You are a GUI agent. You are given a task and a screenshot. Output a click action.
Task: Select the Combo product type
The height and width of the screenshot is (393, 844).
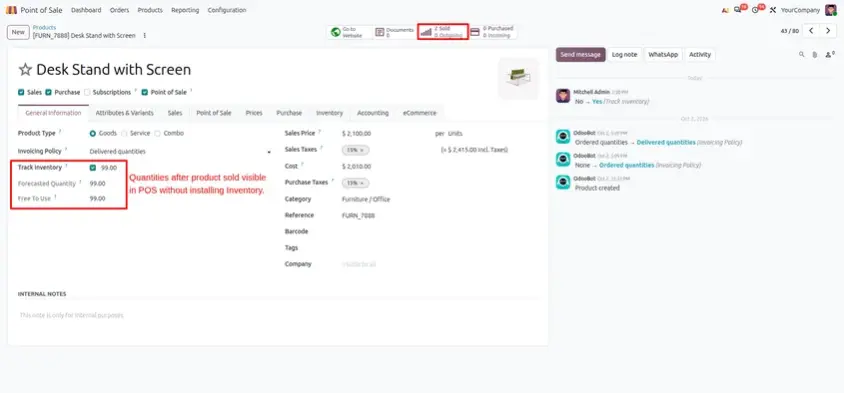click(158, 134)
